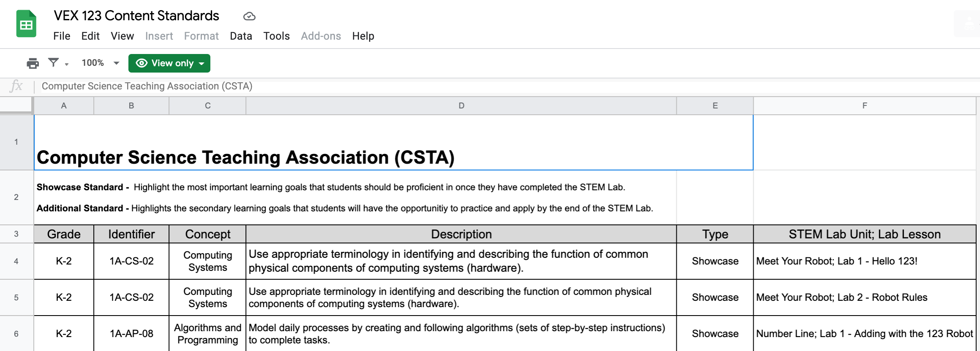
Task: Click the Print icon
Action: pos(32,63)
